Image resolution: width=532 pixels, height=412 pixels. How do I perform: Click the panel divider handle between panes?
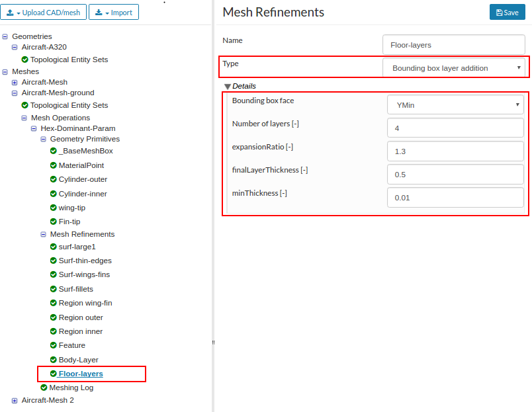[x=213, y=342]
